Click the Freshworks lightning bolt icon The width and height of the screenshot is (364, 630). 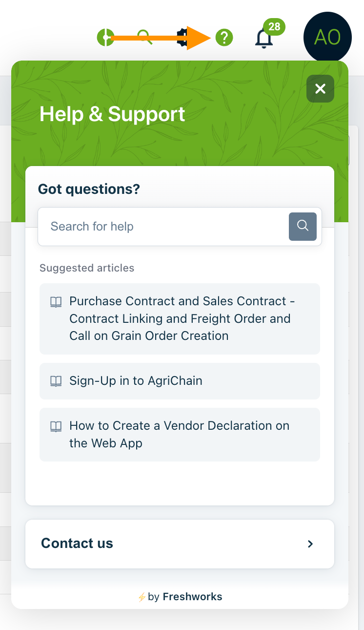coord(142,597)
